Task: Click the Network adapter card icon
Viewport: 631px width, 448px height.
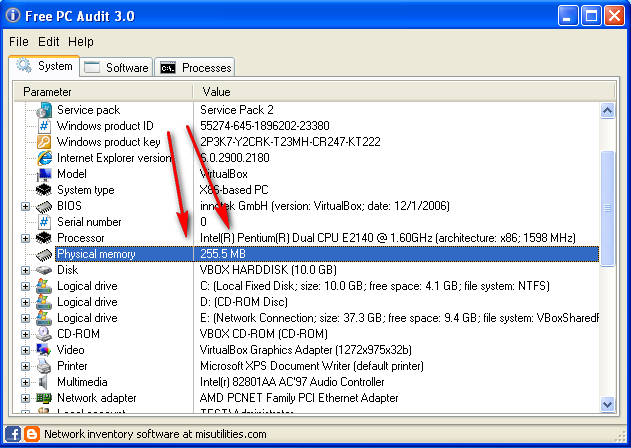Action: pos(44,398)
